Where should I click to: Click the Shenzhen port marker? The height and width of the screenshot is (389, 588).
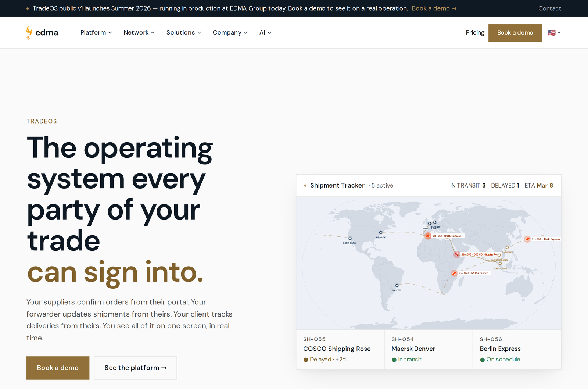point(507,247)
